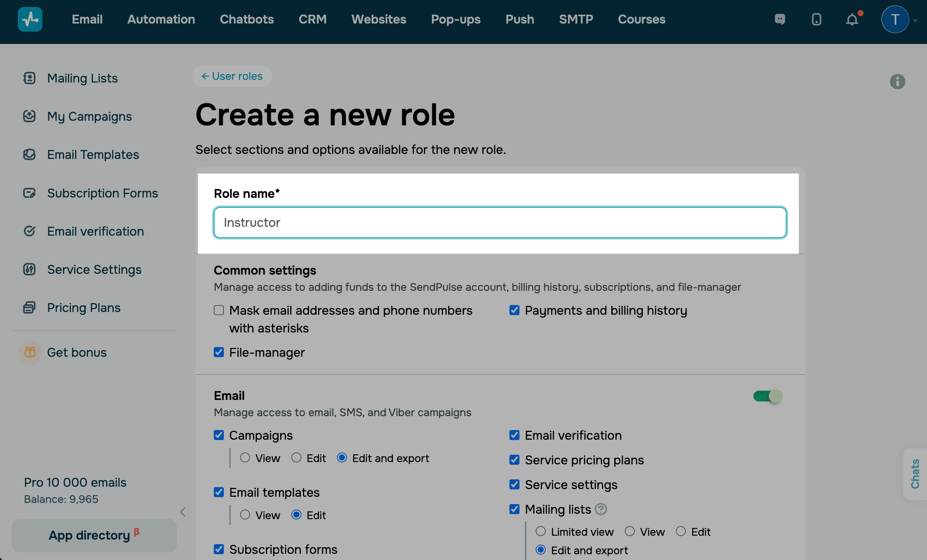Image resolution: width=927 pixels, height=560 pixels.
Task: Select View radio under Campaigns
Action: click(x=245, y=458)
